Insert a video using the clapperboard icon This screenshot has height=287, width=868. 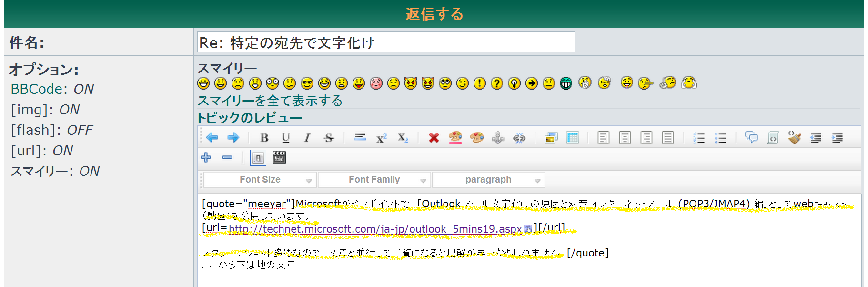279,157
